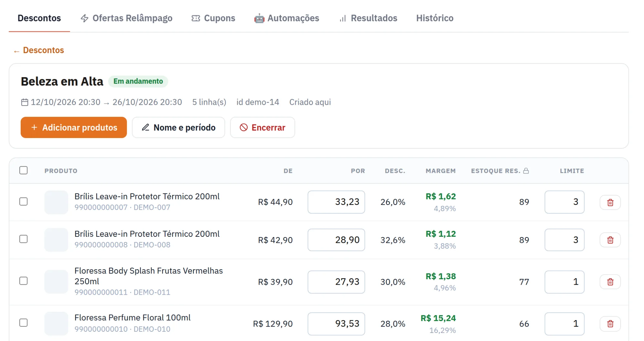Click the Floressa Perfume Floral thumbnail
Screen dimensions: 644x341
(56, 324)
